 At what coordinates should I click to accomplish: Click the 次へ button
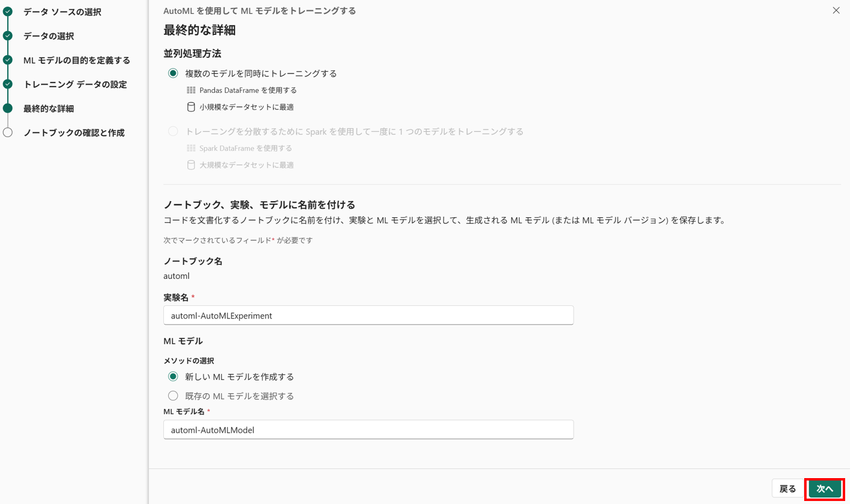tap(825, 489)
